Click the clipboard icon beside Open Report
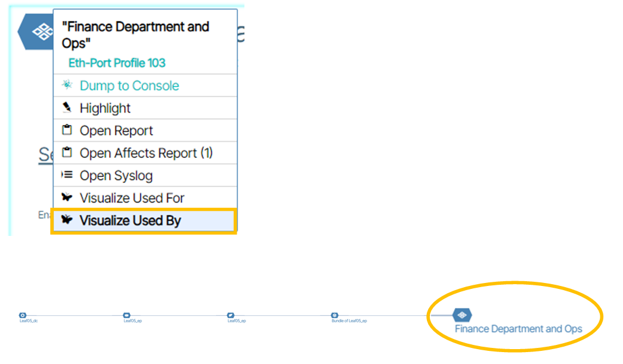Image resolution: width=623 pixels, height=364 pixels. [67, 130]
